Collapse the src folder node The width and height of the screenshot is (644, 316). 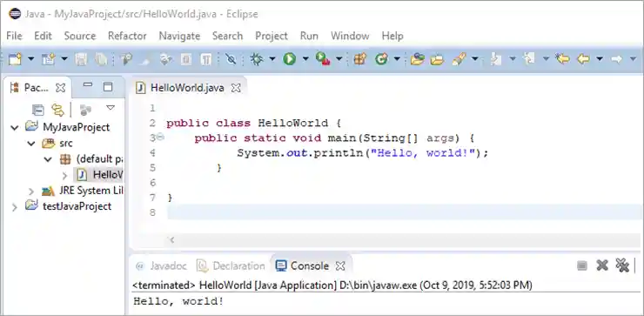(x=31, y=144)
